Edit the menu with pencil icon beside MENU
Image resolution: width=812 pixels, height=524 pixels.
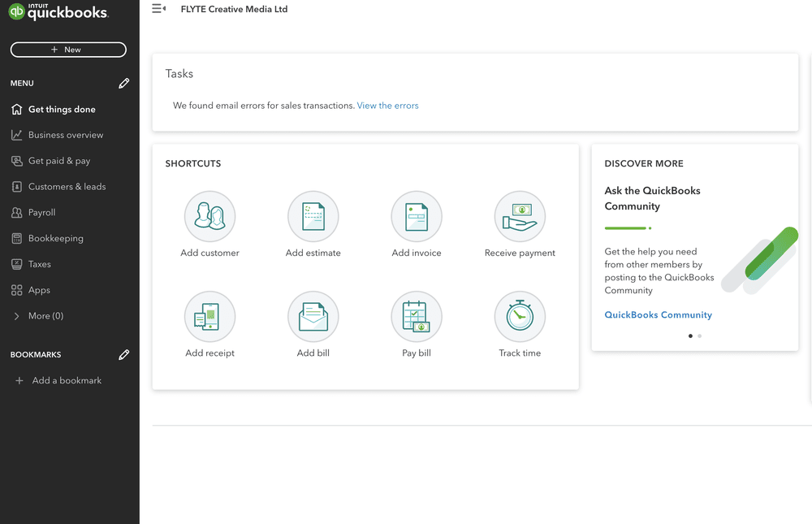point(123,84)
